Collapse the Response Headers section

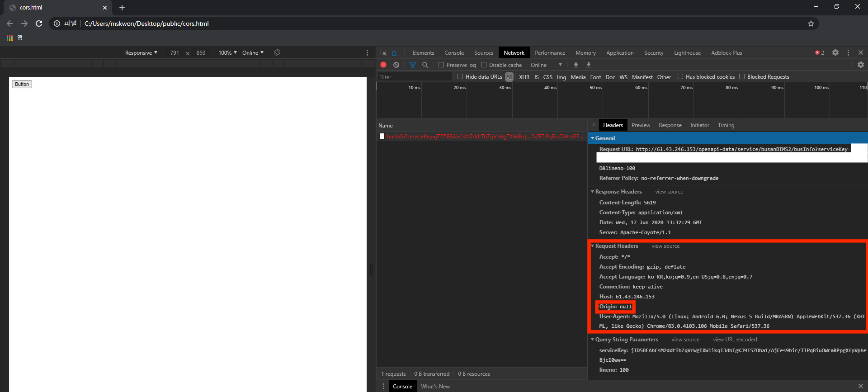tap(593, 192)
